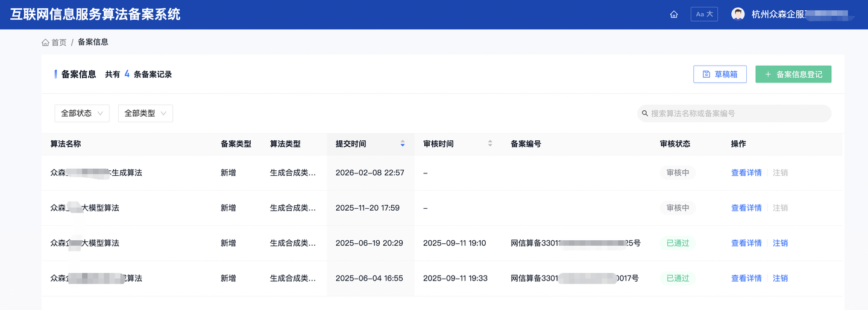Click the user avatar icon

click(738, 14)
